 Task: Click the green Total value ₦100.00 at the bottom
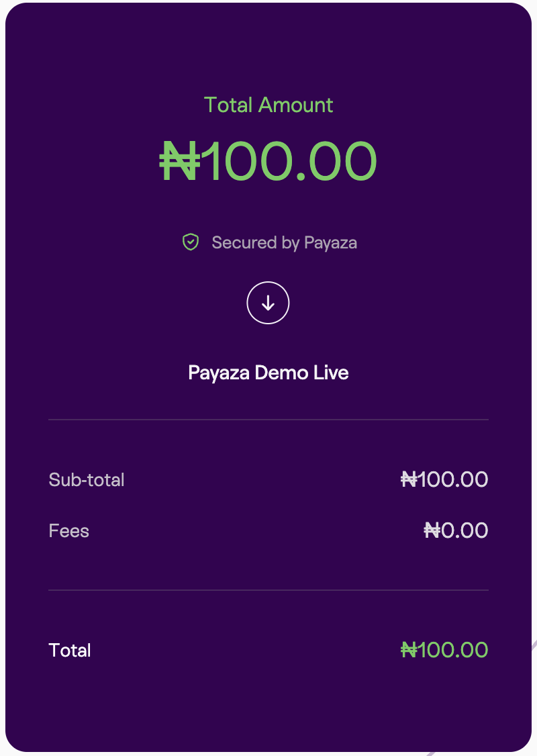tap(444, 650)
